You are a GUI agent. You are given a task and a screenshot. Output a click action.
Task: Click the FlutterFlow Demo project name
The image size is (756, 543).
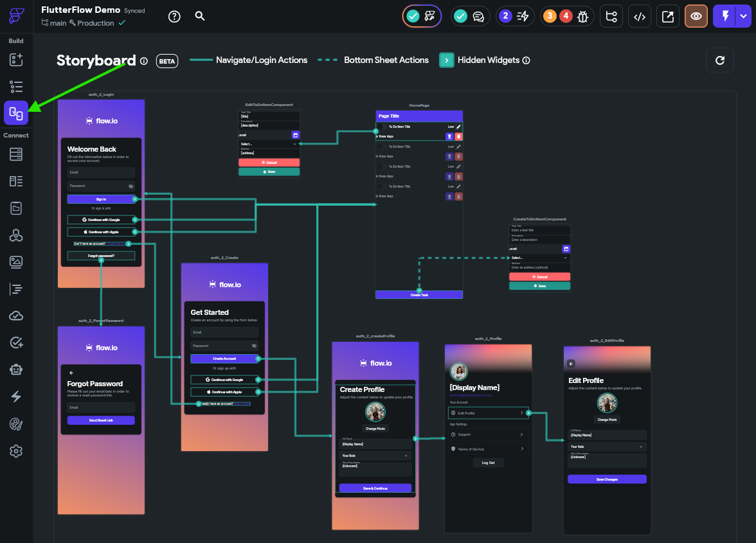pyautogui.click(x=80, y=10)
